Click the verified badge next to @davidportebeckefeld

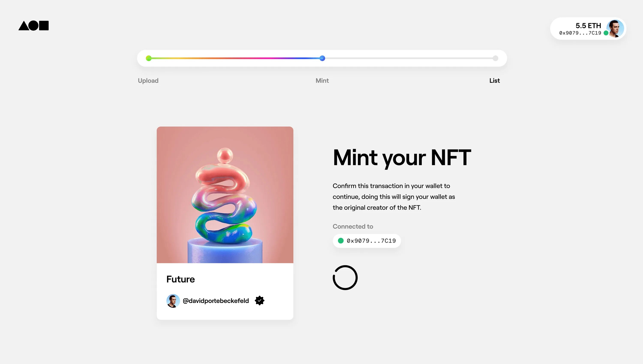pyautogui.click(x=260, y=301)
